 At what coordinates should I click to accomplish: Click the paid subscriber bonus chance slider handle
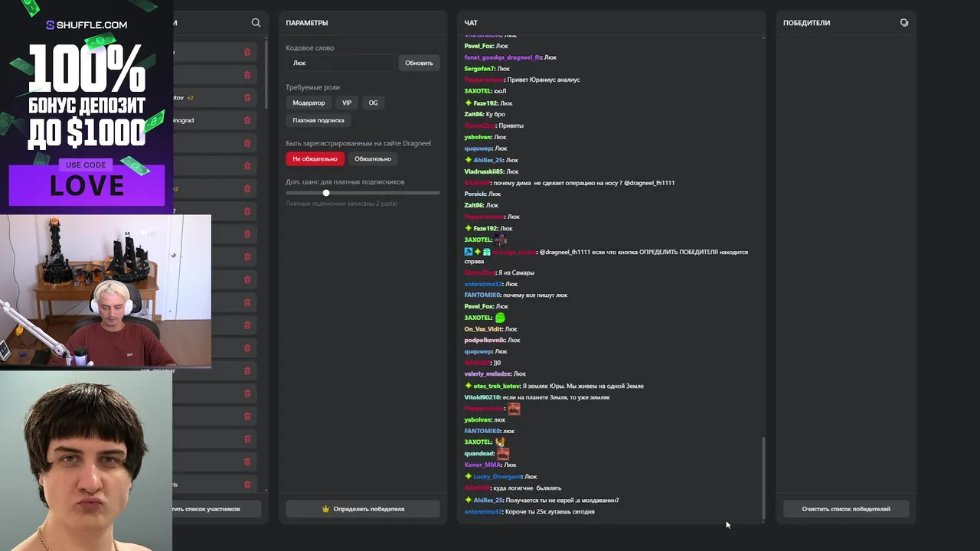326,193
